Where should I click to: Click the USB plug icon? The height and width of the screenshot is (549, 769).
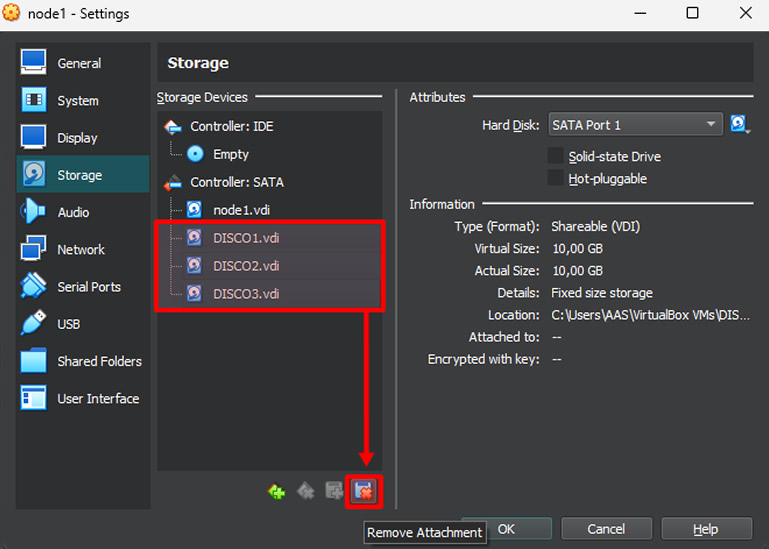pyautogui.click(x=33, y=323)
